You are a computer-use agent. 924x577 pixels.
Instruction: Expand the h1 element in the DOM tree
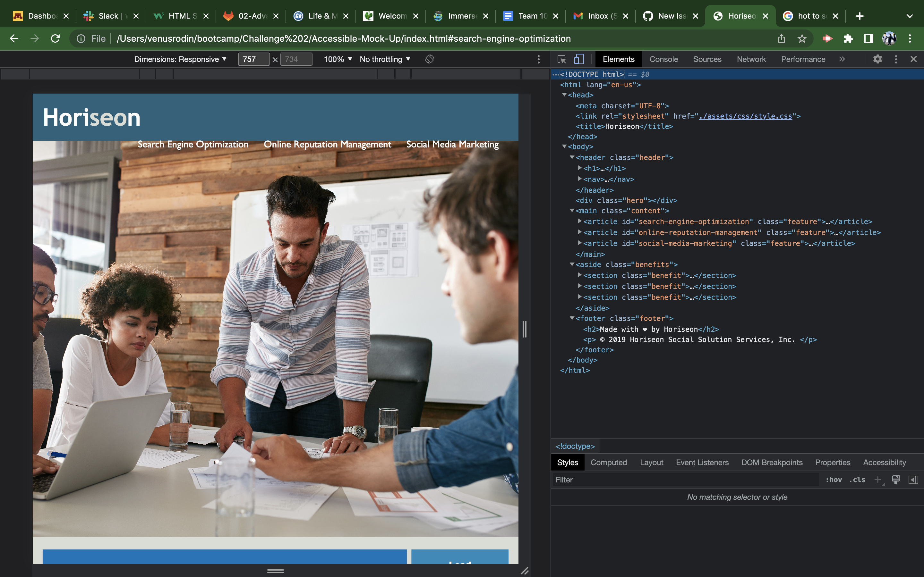pos(580,168)
